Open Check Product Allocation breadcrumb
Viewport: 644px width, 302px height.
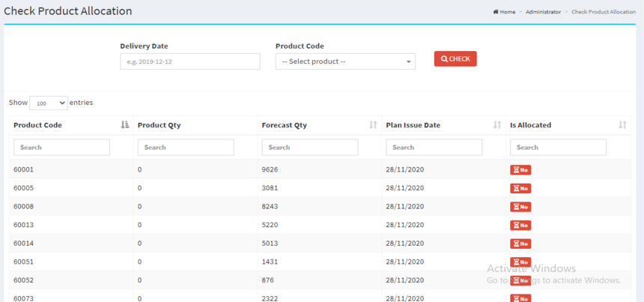pyautogui.click(x=603, y=12)
